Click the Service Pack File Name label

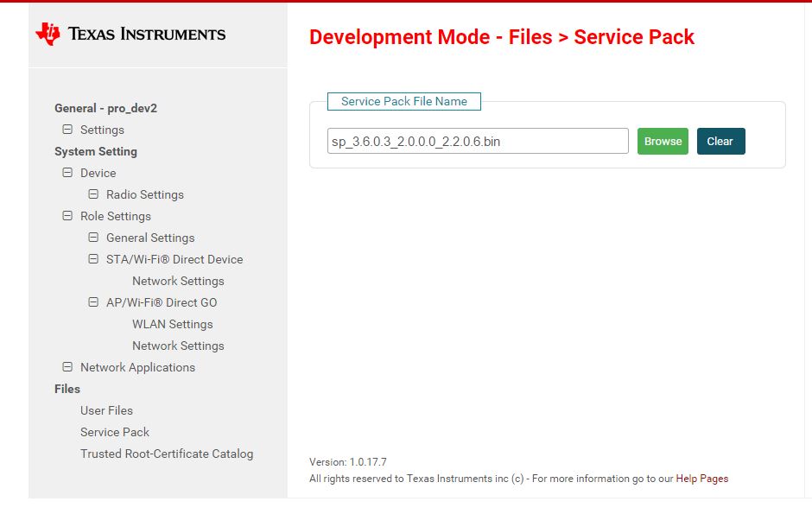click(x=404, y=101)
